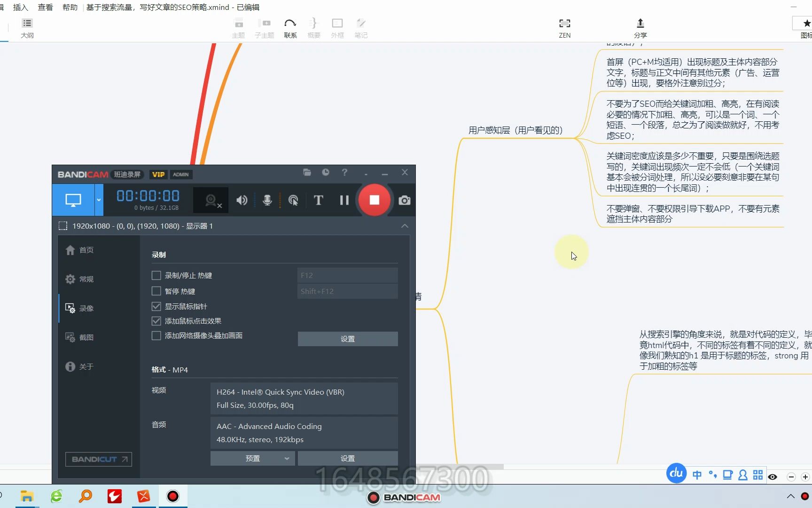
Task: Pause the Bandicam recording
Action: [x=344, y=200]
